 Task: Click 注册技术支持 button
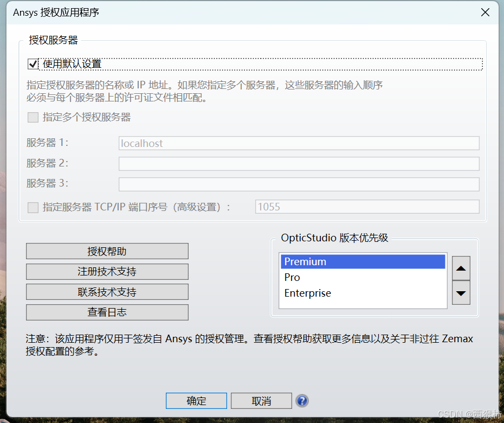(x=107, y=272)
